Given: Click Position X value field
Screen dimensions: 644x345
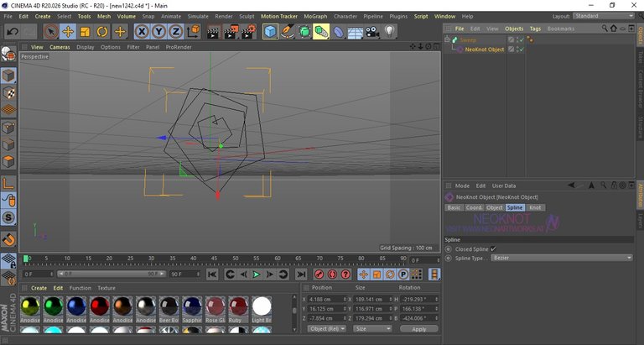Looking at the screenshot, I should [x=328, y=300].
